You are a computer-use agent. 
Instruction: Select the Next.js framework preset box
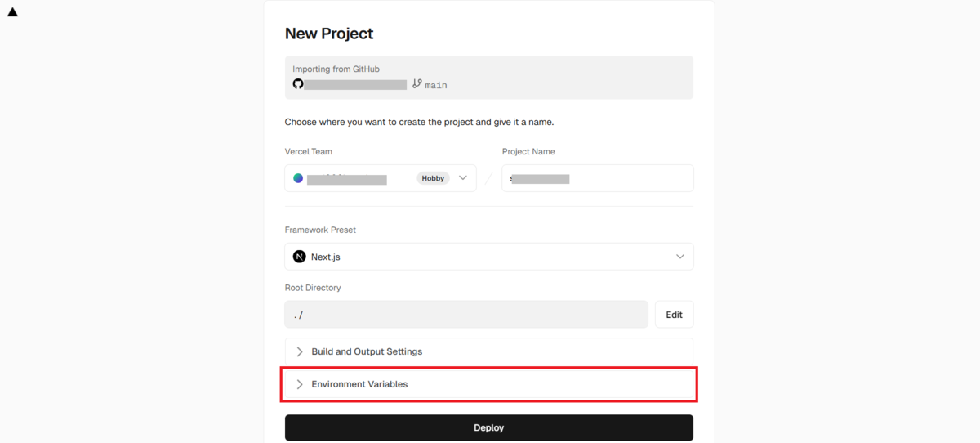pos(489,257)
